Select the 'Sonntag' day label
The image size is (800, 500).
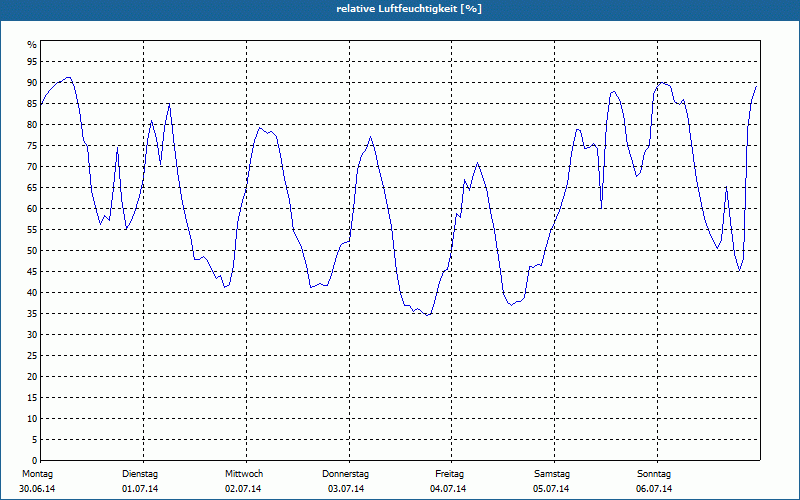[654, 474]
